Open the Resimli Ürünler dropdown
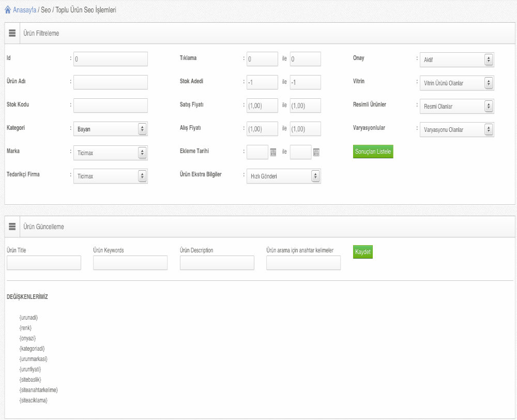 [x=457, y=106]
